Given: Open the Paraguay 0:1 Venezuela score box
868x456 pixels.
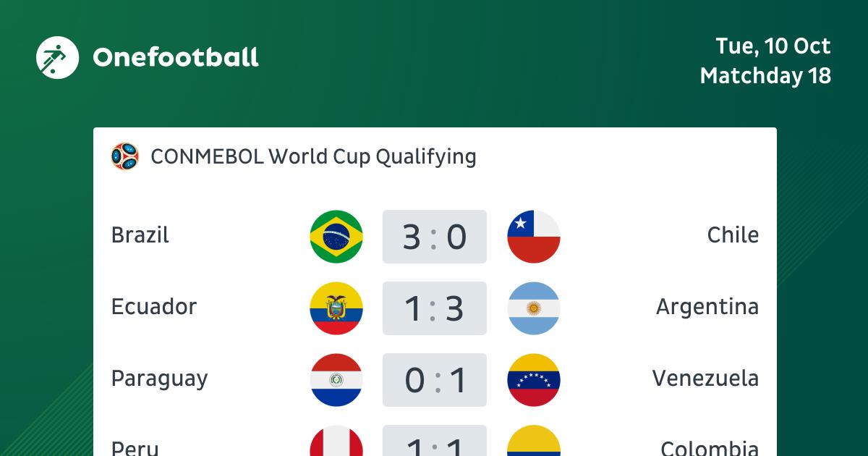Looking at the screenshot, I should 435,380.
